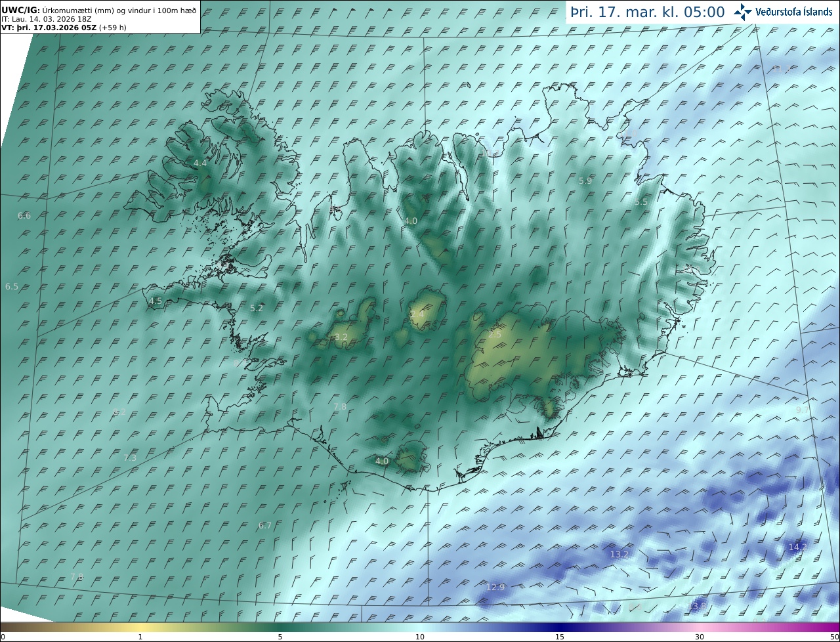The height and width of the screenshot is (642, 840).
Task: Click the 5.2 value on the map
Action: click(257, 308)
